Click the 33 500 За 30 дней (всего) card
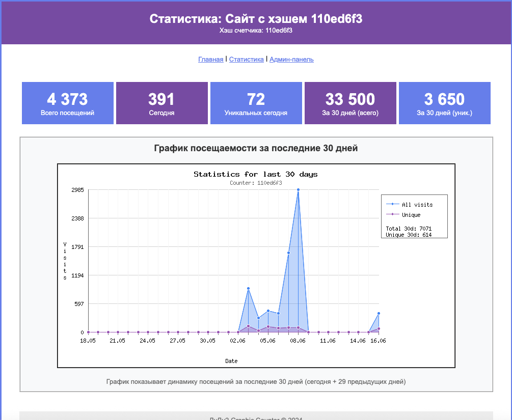The image size is (512, 420). coord(351,103)
